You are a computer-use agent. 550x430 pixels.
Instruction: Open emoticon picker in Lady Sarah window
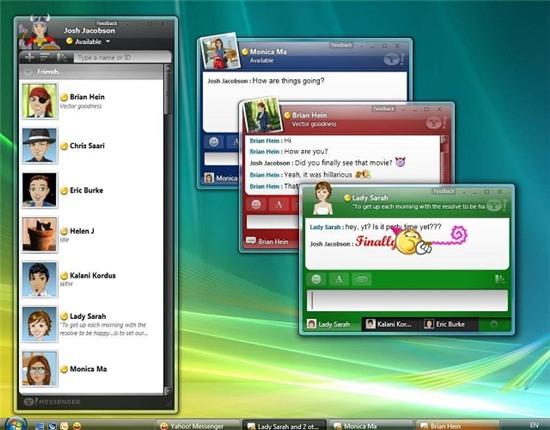(316, 279)
